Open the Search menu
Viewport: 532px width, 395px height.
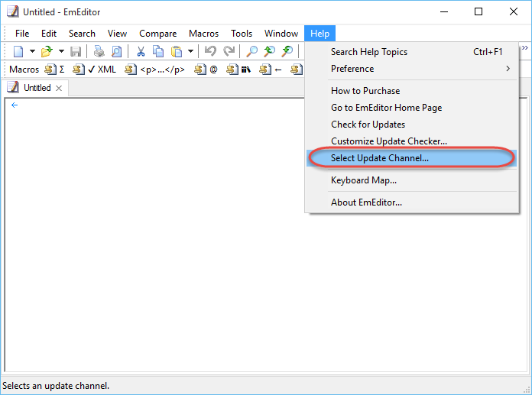click(82, 34)
